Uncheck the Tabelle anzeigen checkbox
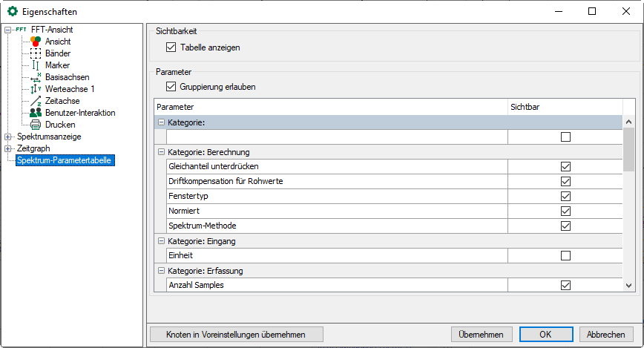Viewport: 644px width, 348px height. point(171,47)
